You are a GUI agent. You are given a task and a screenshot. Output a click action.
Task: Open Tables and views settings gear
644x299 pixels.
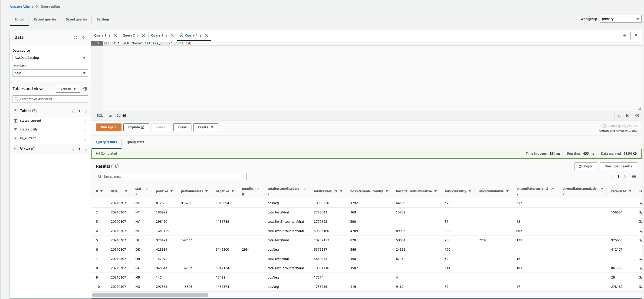[85, 89]
